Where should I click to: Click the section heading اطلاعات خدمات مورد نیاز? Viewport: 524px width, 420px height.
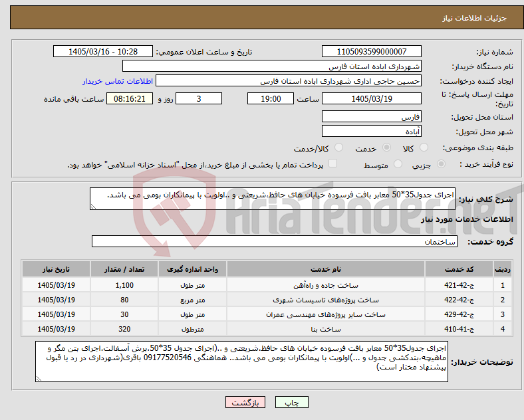coord(467,219)
